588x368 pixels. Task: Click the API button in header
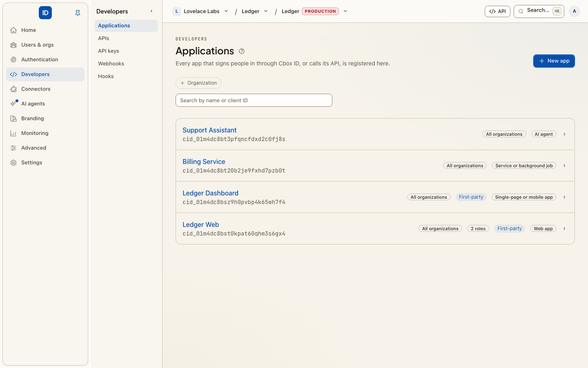pos(497,11)
